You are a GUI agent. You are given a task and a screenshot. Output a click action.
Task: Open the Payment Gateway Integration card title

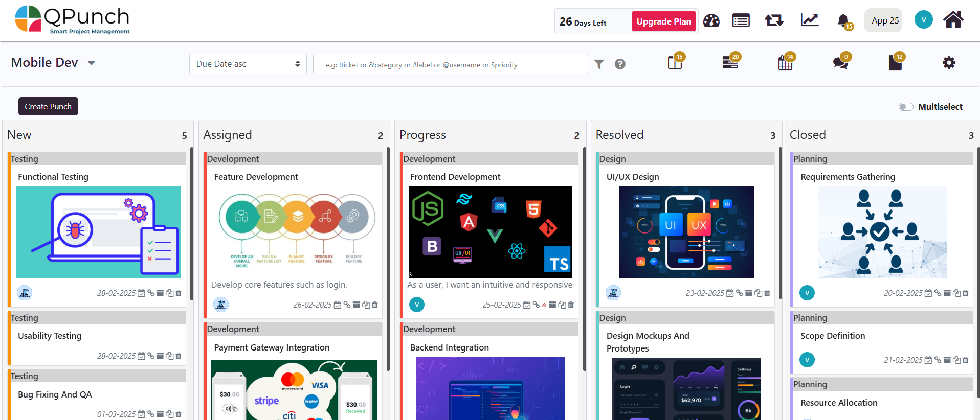coord(272,347)
